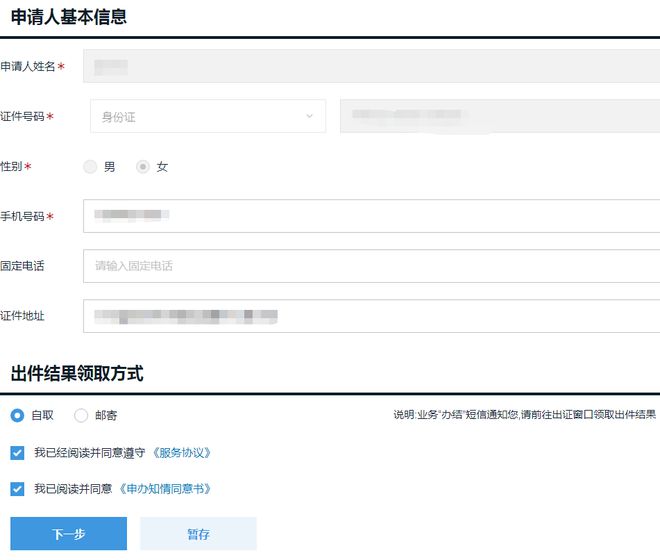The image size is (660, 560).
Task: Select the 女 gender radio button
Action: pyautogui.click(x=143, y=167)
